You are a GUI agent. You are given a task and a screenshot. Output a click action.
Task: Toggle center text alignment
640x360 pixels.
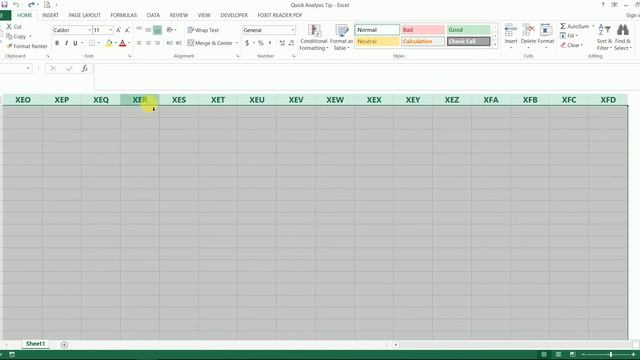(x=148, y=43)
